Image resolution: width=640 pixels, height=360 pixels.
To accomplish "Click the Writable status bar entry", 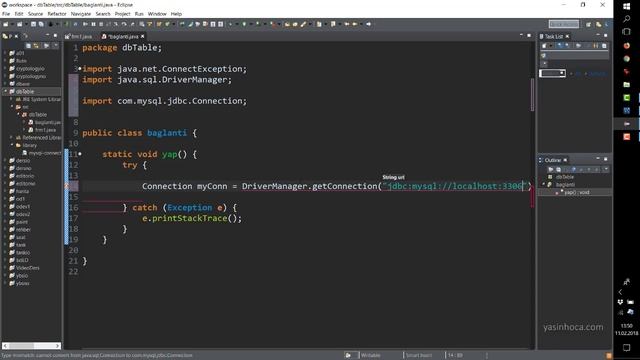I will pos(371,355).
